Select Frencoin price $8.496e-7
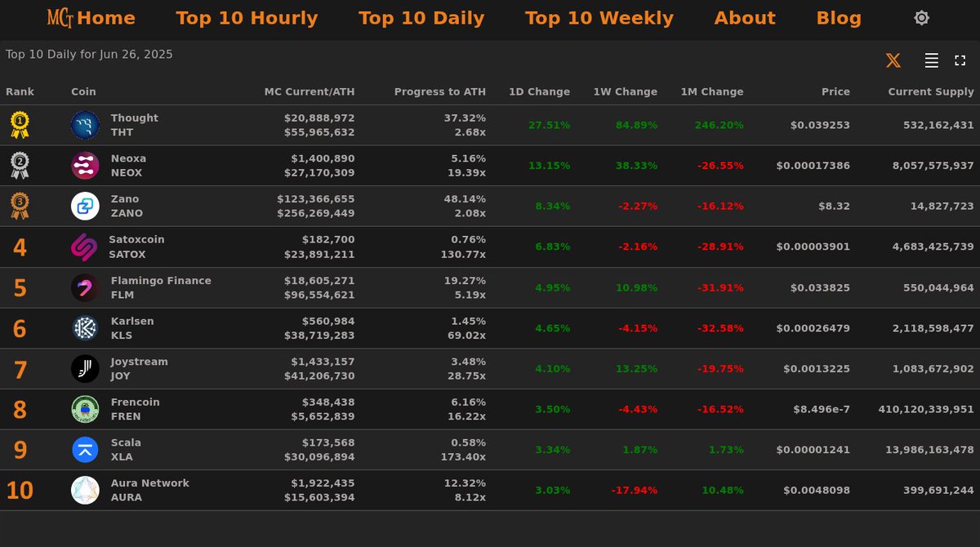The width and height of the screenshot is (980, 547). 822,409
